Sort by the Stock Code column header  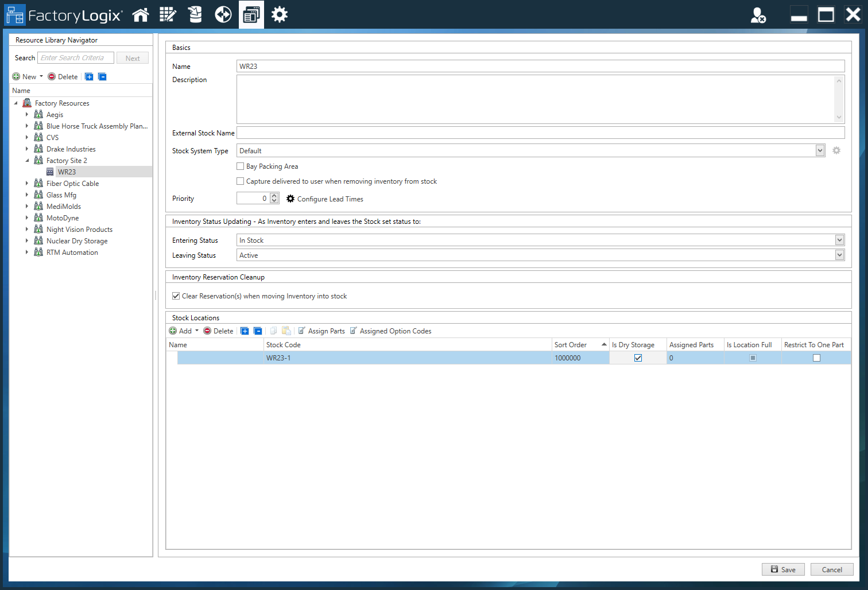pos(284,345)
